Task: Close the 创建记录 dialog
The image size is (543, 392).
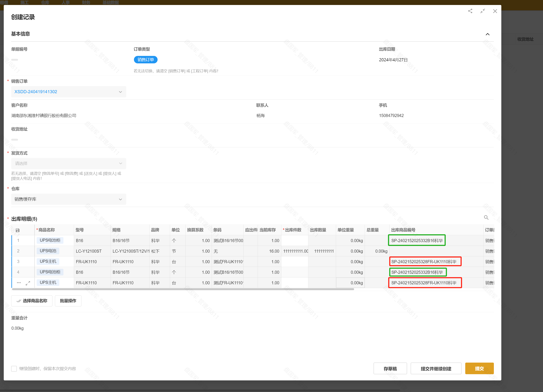Action: coord(495,11)
